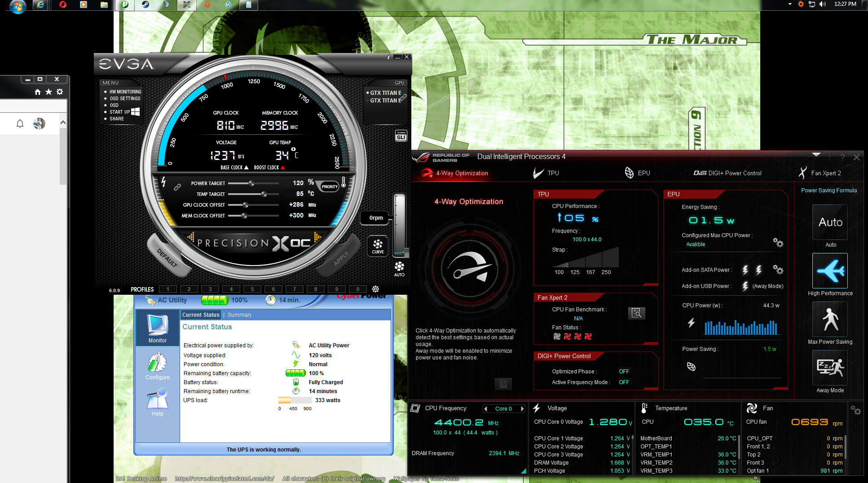Click the right yellow arrow beside the PRECISION logo
This screenshot has height=483, width=868.
coord(317,236)
